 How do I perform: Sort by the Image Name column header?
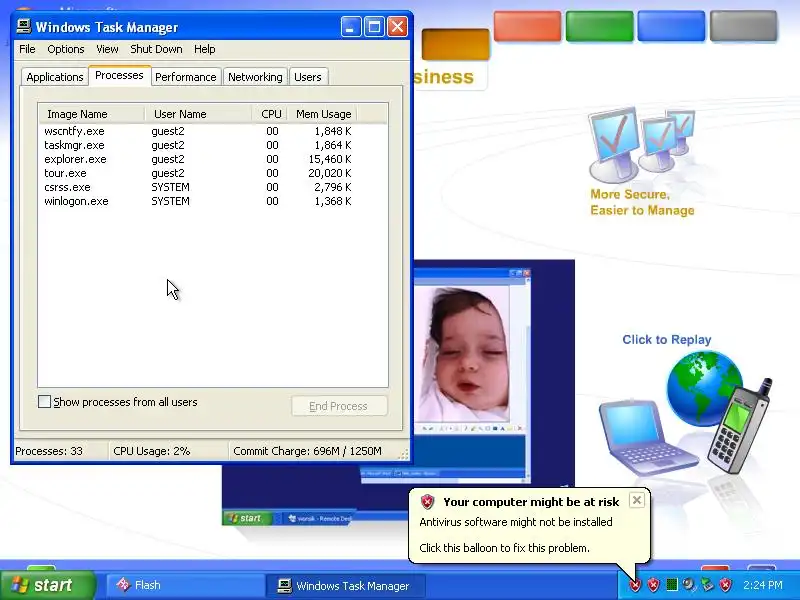pos(92,114)
